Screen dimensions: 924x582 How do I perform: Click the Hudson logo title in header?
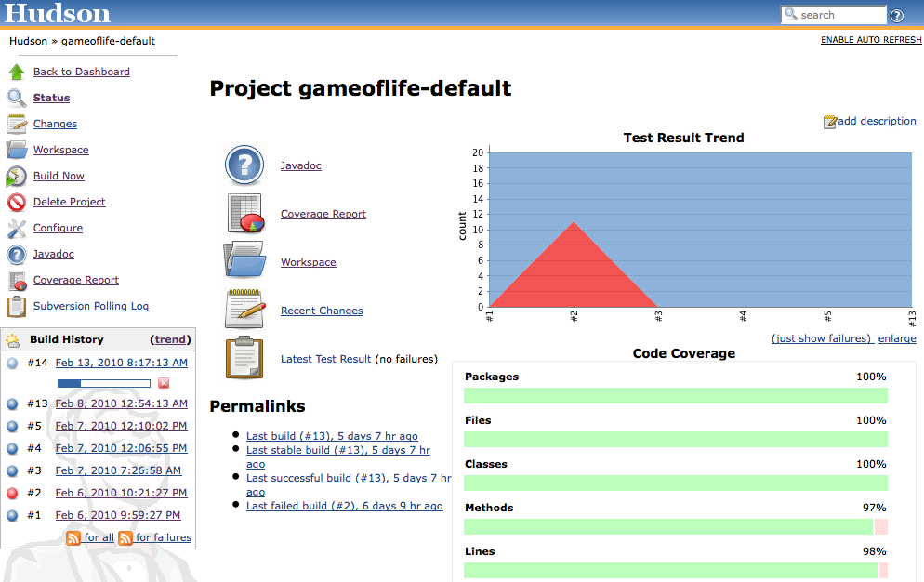coord(57,13)
